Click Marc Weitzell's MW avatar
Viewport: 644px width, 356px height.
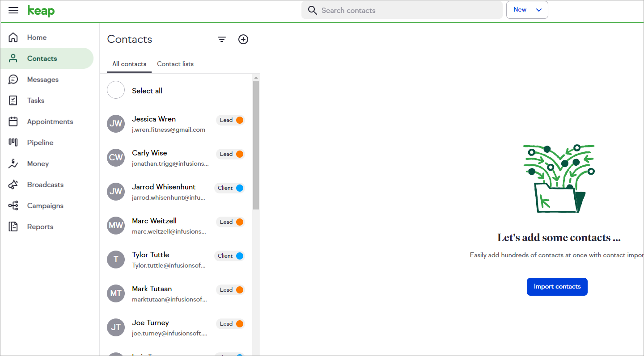(x=116, y=226)
